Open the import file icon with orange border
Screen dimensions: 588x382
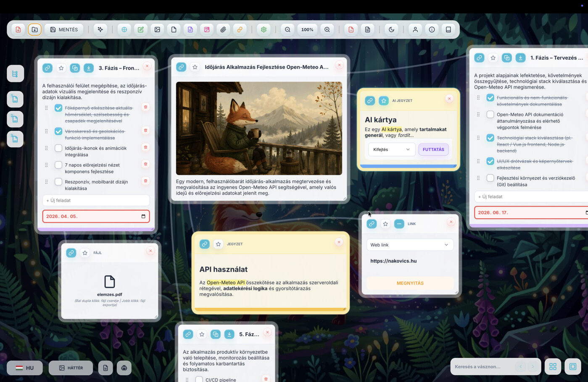34,29
